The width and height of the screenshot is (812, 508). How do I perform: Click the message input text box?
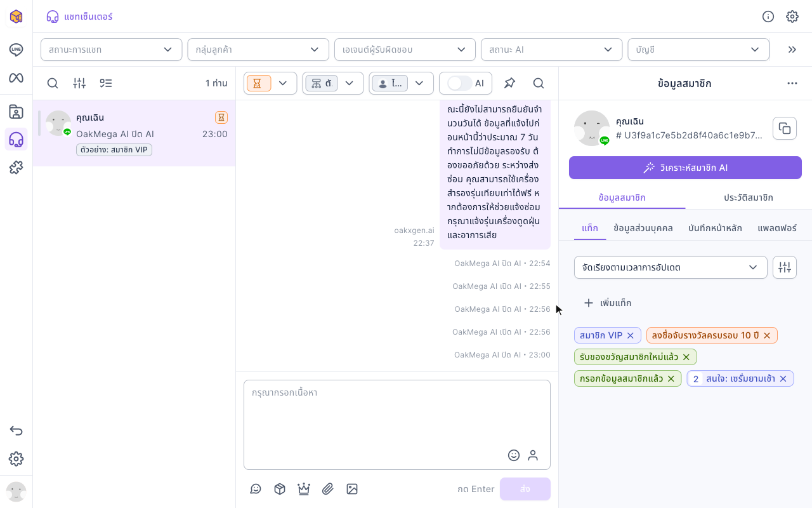[397, 425]
